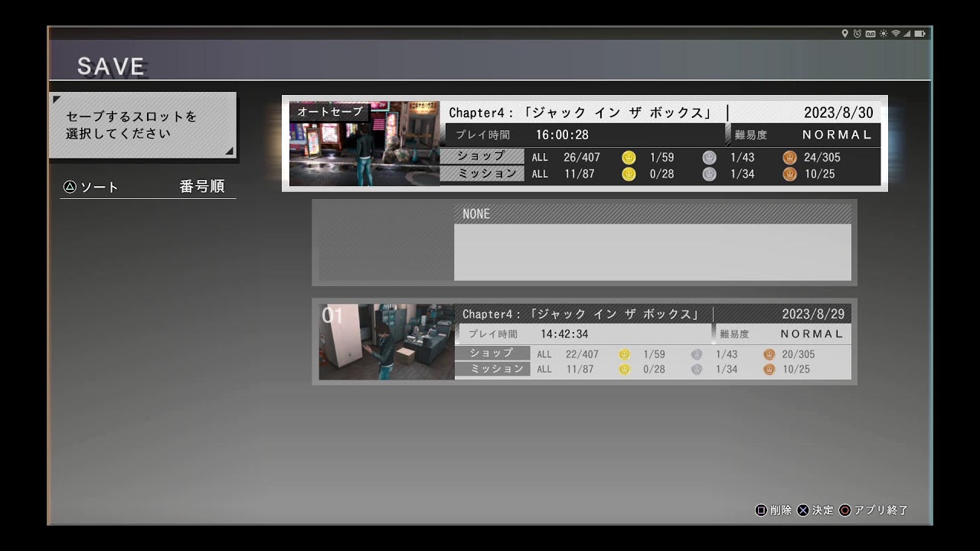Click the gold crown in slot 01 ミッション row
980x551 pixels.
625,370
